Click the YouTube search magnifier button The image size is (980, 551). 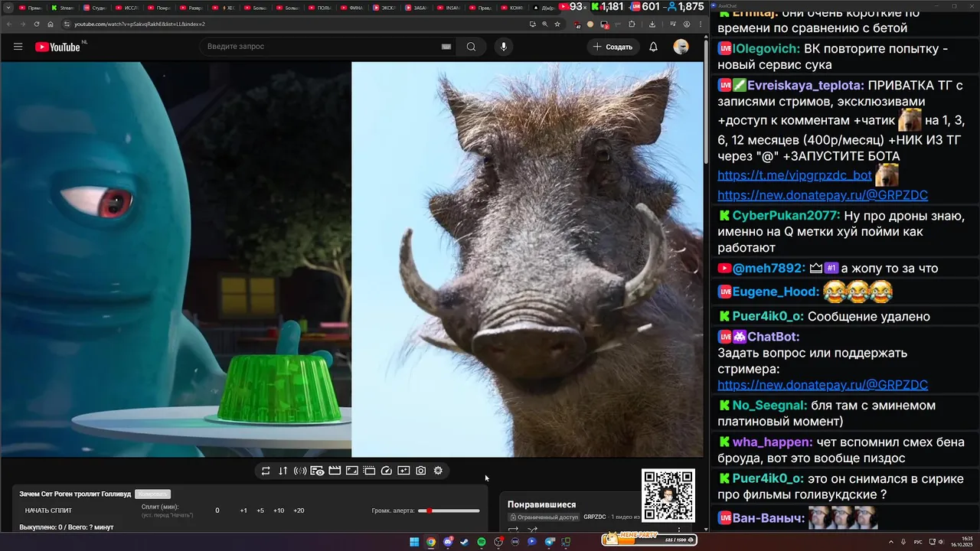[471, 47]
